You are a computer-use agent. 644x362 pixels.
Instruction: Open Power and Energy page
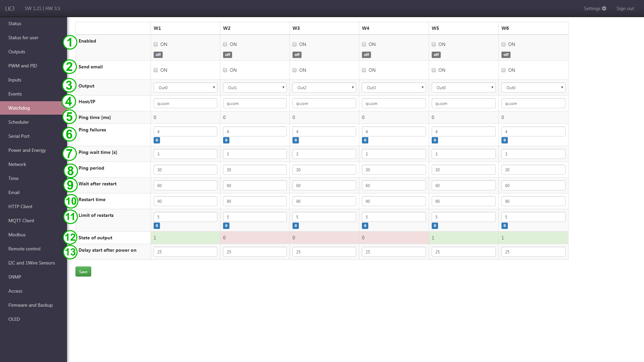pos(27,150)
